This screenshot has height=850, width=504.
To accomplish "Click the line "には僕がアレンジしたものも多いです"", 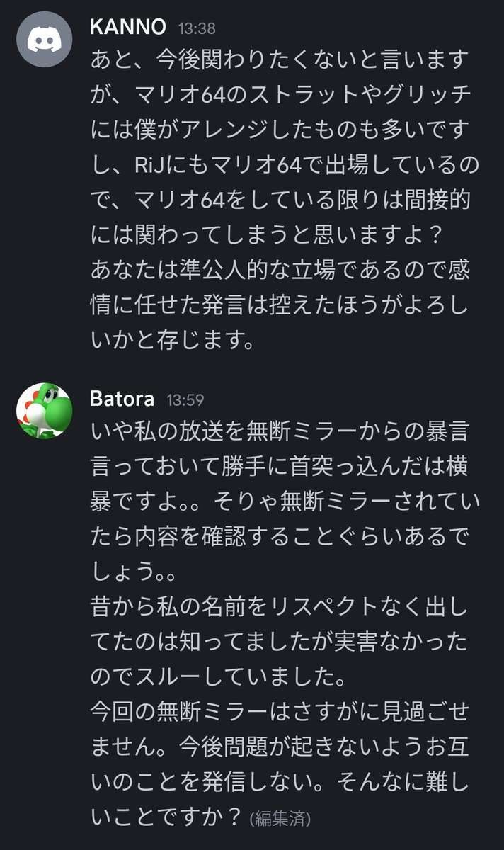I will 280,132.
